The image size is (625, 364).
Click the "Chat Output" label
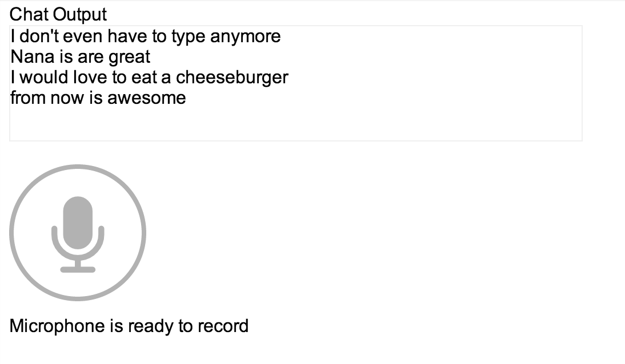[x=58, y=14]
